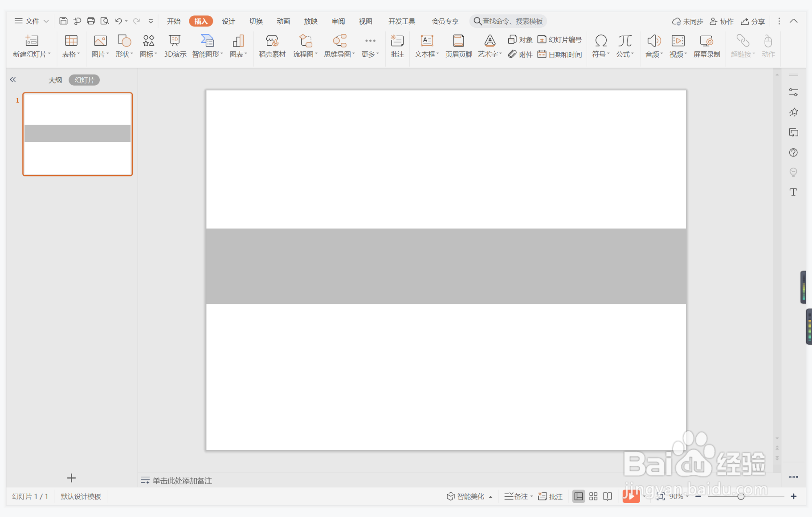This screenshot has height=517, width=812.
Task: Start slideshow with orange play button
Action: tap(630, 496)
